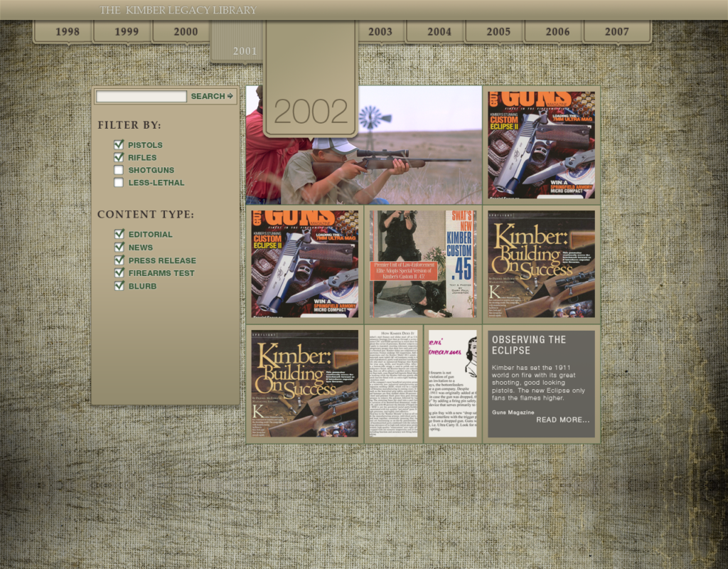Open the 1999 year tab

click(x=123, y=31)
